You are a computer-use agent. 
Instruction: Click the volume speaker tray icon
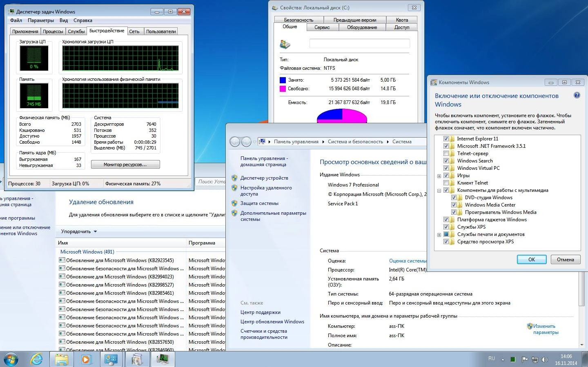(544, 360)
